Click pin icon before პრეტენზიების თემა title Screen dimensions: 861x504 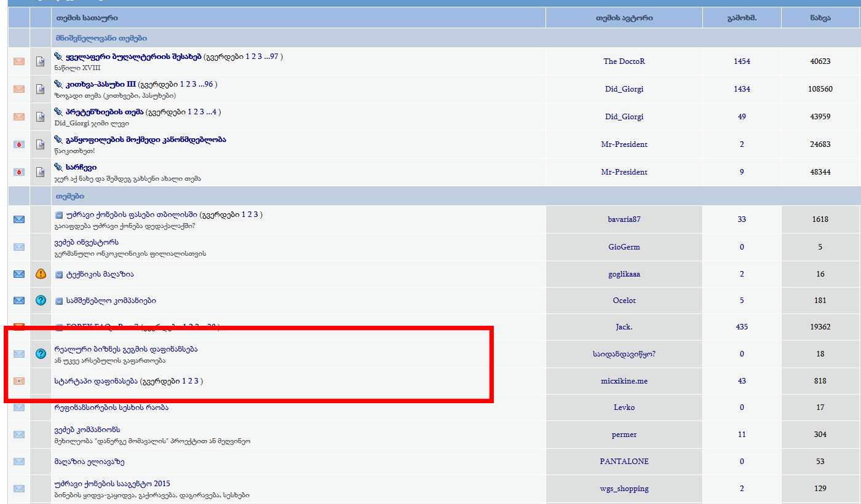(58, 112)
